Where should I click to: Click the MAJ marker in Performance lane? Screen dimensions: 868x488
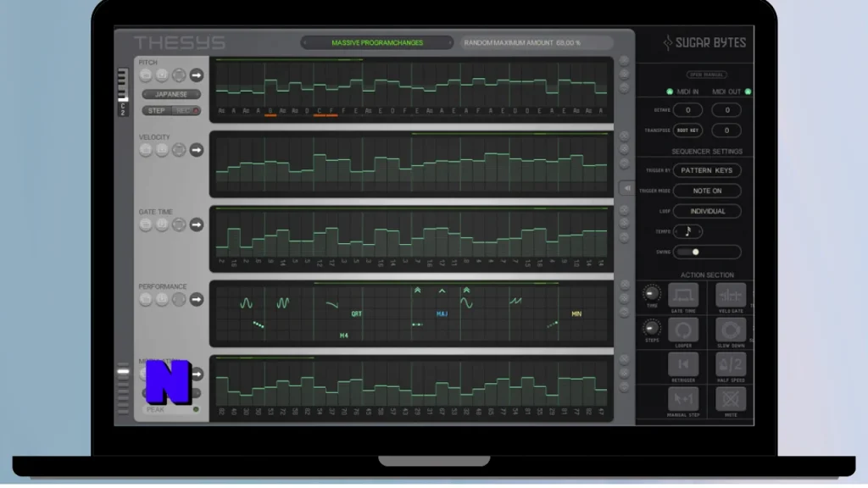pos(442,313)
